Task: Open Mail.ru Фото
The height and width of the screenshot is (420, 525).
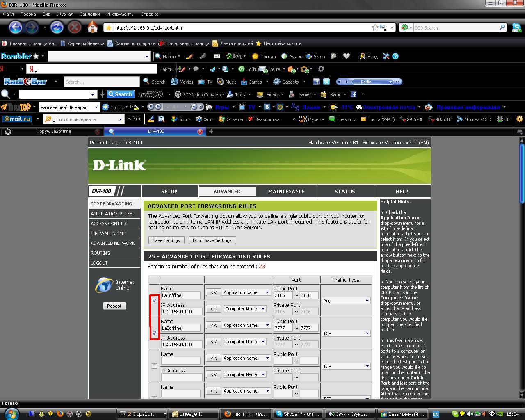Action: (x=205, y=119)
